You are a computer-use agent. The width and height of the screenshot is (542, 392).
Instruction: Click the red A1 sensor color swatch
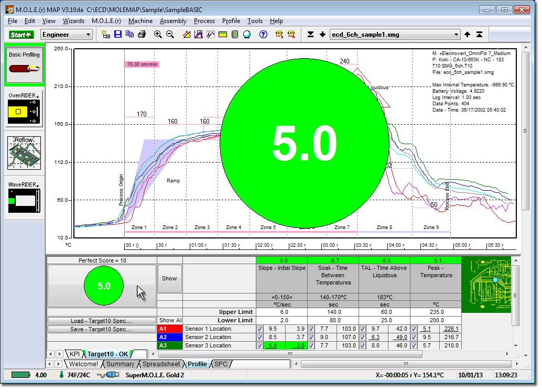coord(170,329)
